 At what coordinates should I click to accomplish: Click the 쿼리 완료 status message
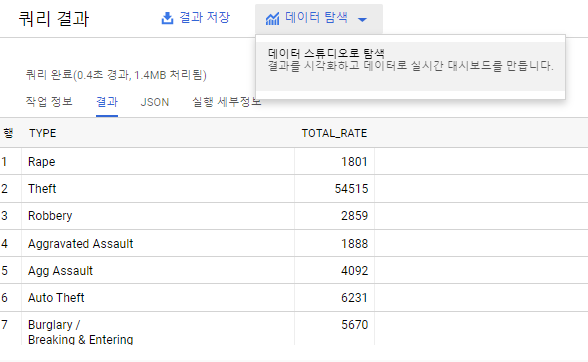click(x=116, y=75)
